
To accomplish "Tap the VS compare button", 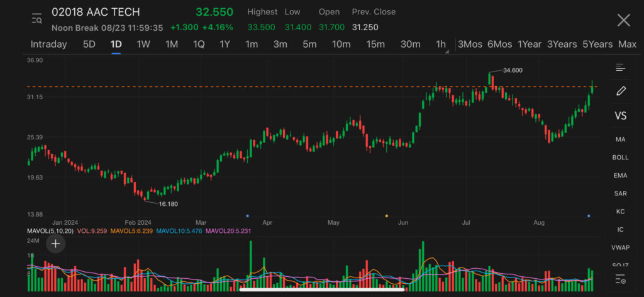I will pos(621,116).
